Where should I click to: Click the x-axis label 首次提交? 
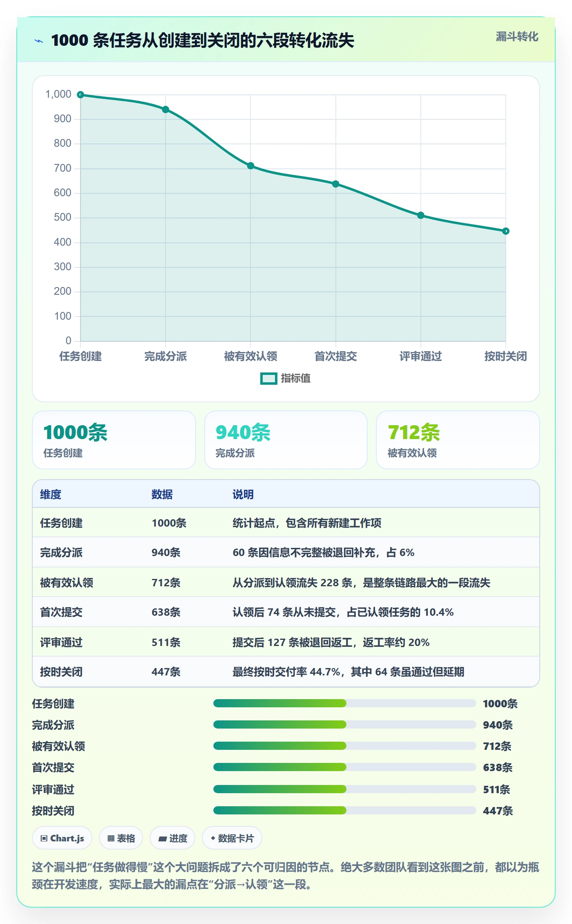[336, 356]
